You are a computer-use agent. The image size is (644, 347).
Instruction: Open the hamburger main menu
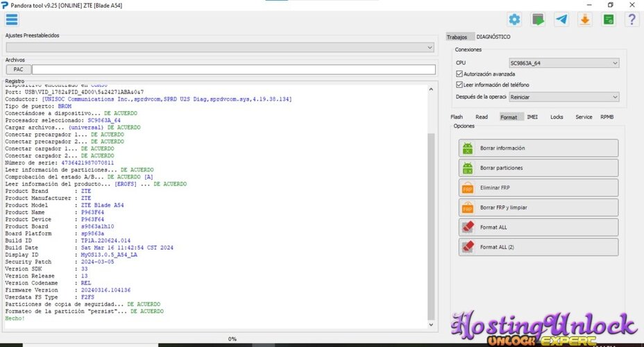point(12,19)
